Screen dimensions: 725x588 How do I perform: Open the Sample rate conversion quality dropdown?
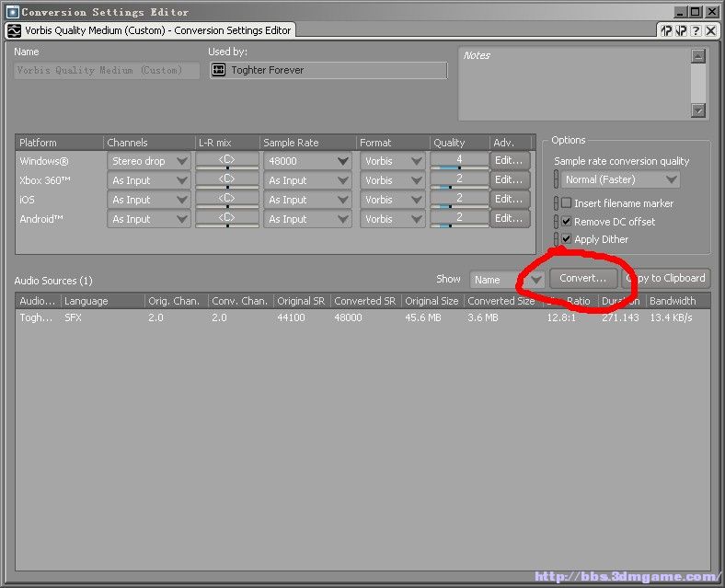[x=620, y=179]
